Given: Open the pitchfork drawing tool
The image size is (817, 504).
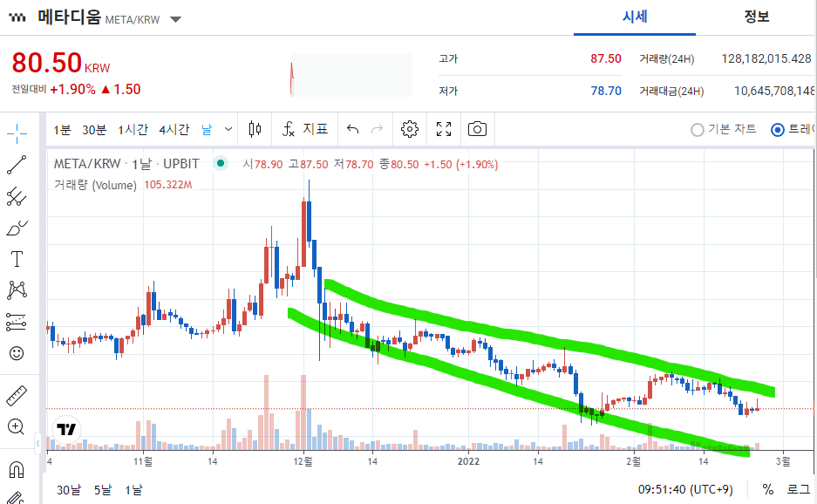Looking at the screenshot, I should pos(17,196).
